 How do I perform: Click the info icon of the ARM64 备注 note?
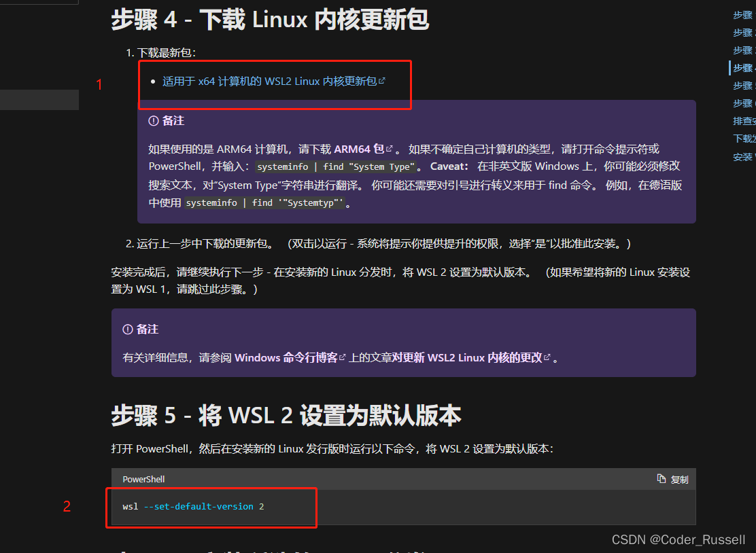(x=154, y=121)
